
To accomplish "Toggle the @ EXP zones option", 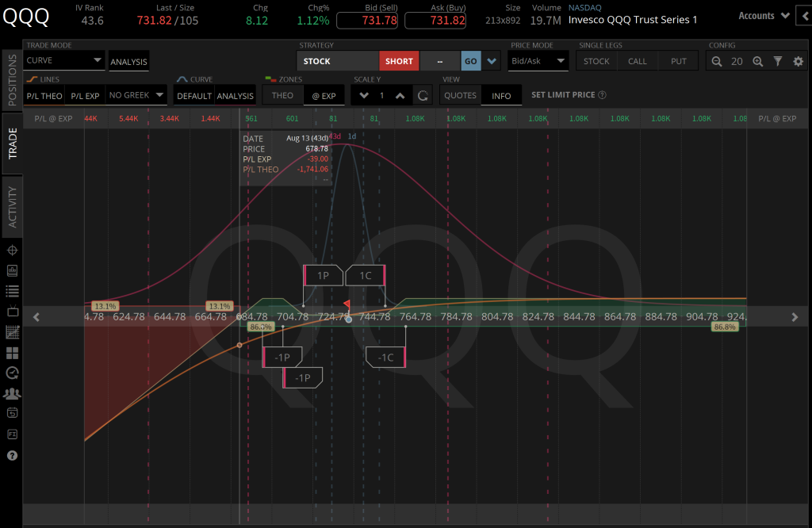I will tap(324, 96).
